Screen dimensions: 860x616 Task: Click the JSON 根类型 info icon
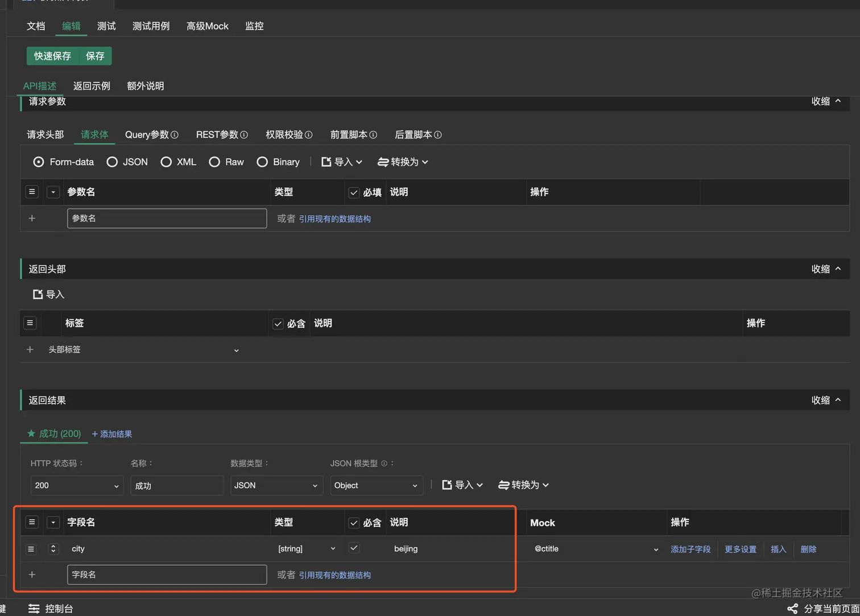(384, 464)
